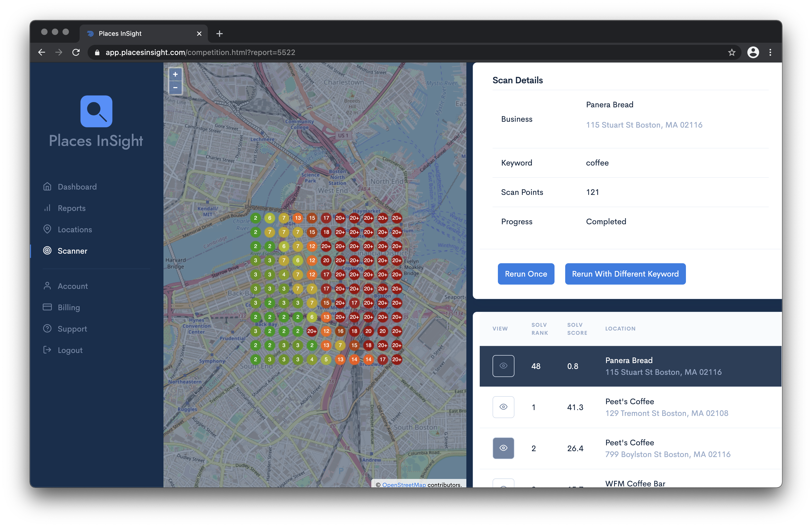Zoom in the map with plus button
Viewport: 812px width, 527px height.
point(175,74)
